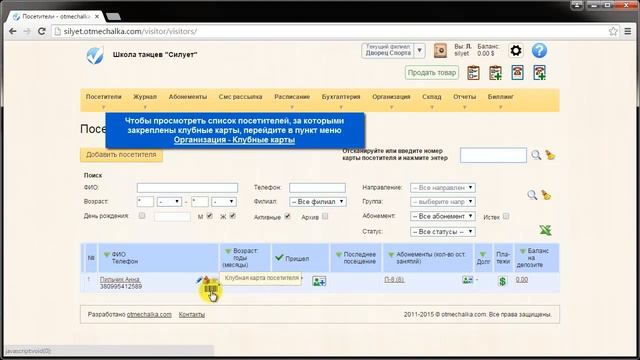The width and height of the screenshot is (640, 360).
Task: Open the cash register safe icon
Action: click(440, 51)
